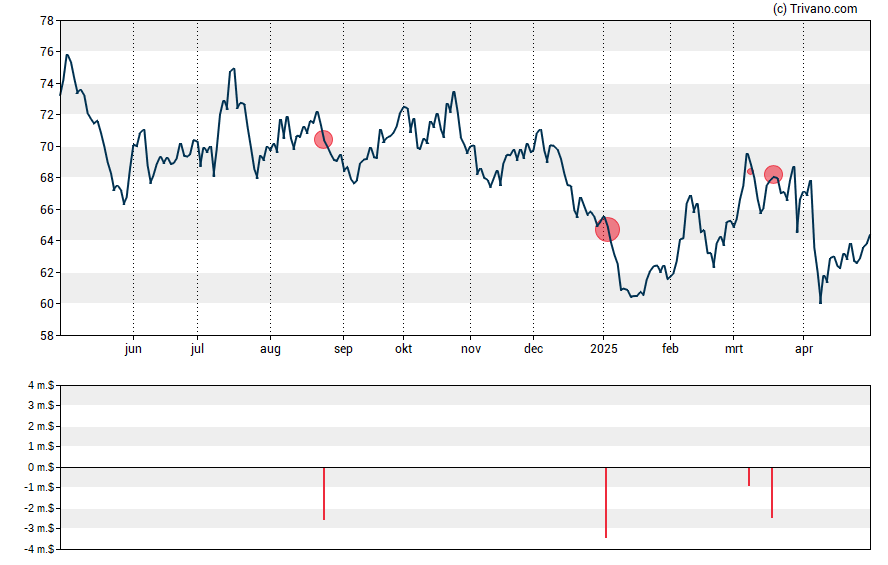Click the 'jul' axis label
This screenshot has width=888, height=565.
click(197, 349)
